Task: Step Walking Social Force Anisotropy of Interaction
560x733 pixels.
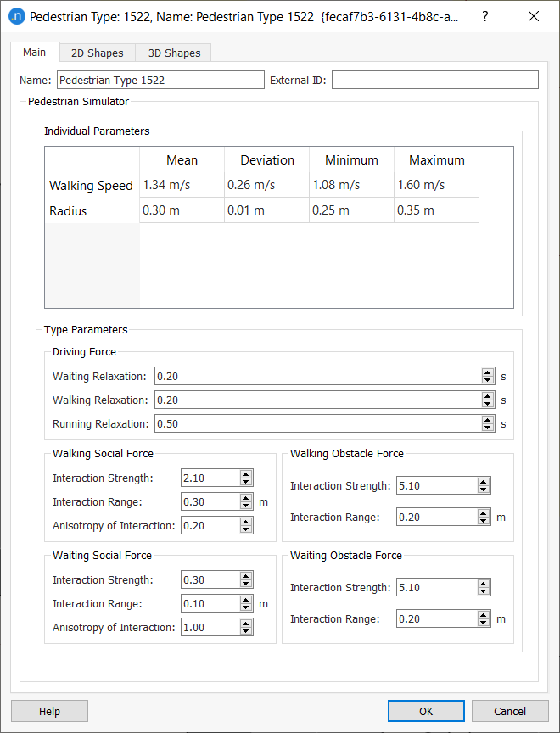Action: 246,526
